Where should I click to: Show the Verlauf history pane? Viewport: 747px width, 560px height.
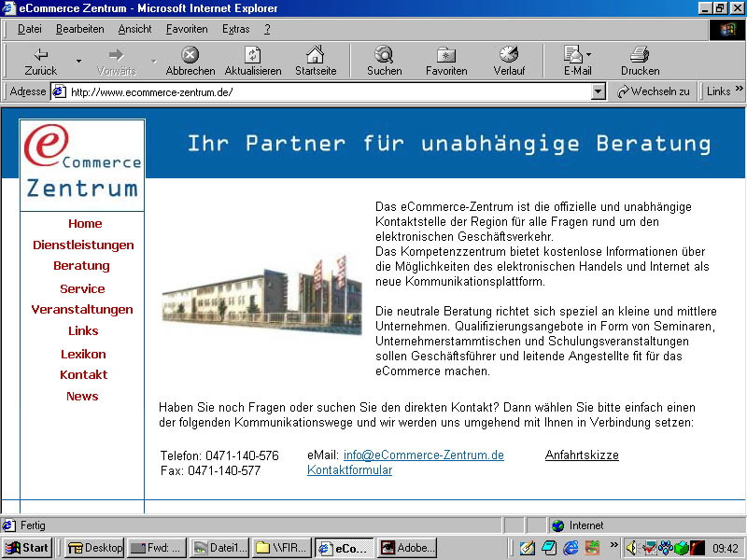(x=509, y=61)
